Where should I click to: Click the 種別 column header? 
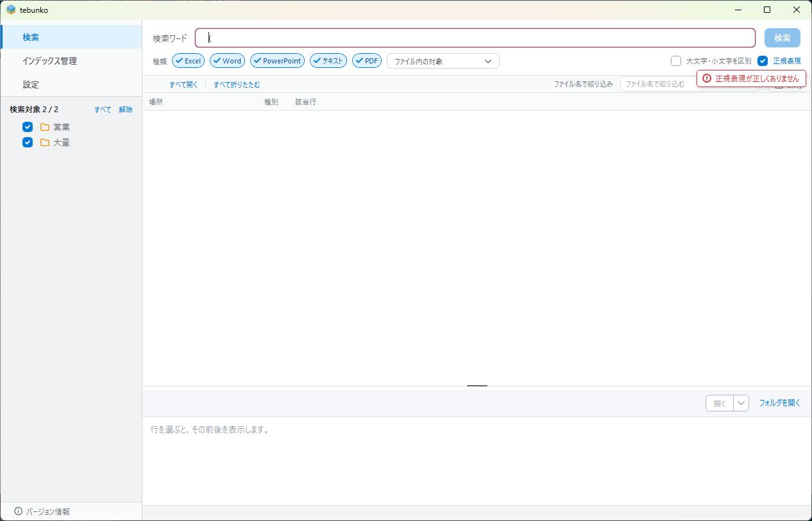click(x=271, y=102)
